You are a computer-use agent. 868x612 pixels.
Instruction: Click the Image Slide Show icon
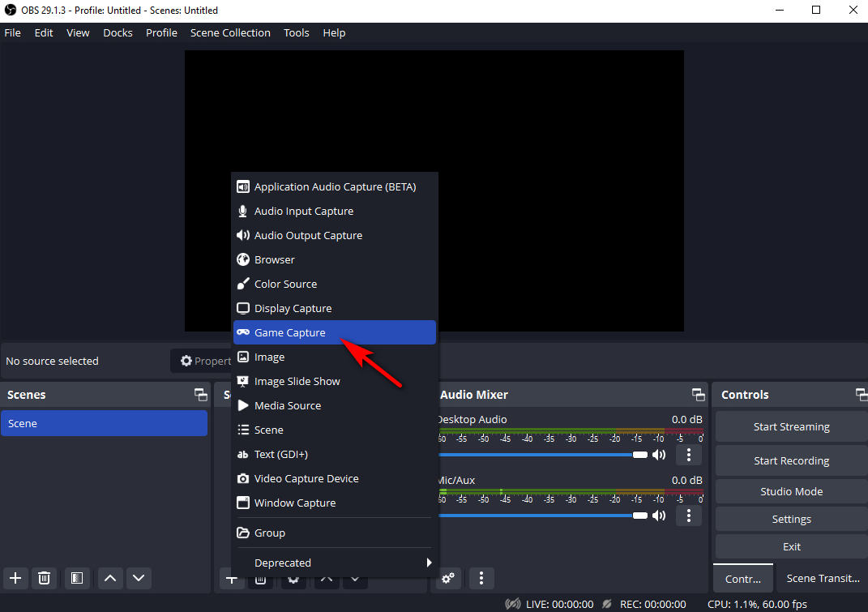tap(243, 381)
